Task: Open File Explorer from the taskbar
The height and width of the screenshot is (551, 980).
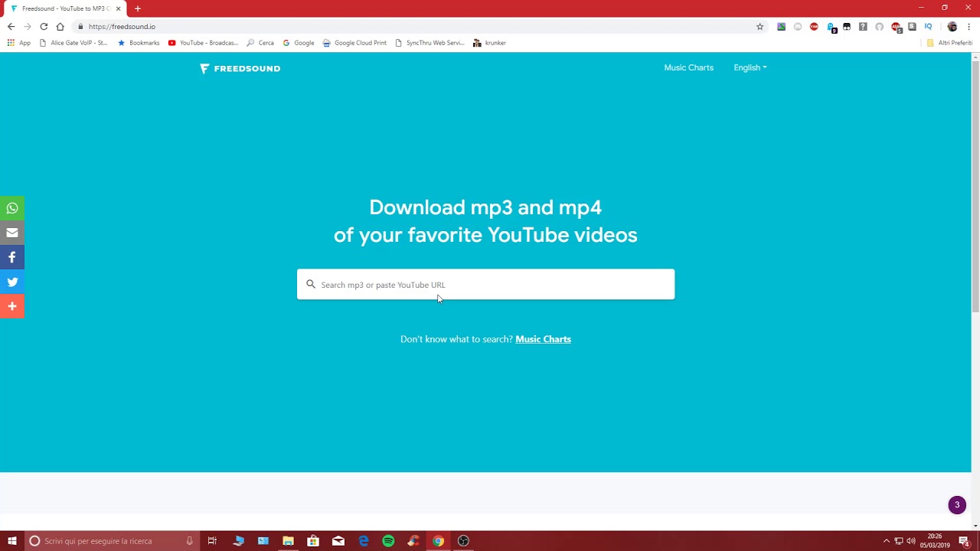Action: point(288,541)
